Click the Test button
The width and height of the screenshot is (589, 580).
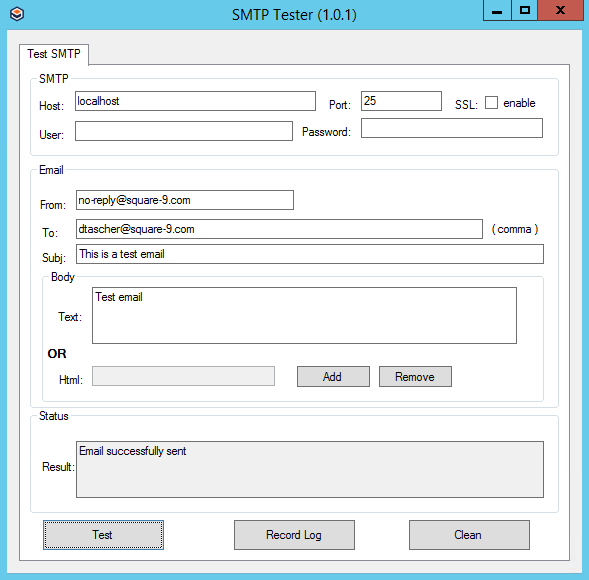(103, 535)
